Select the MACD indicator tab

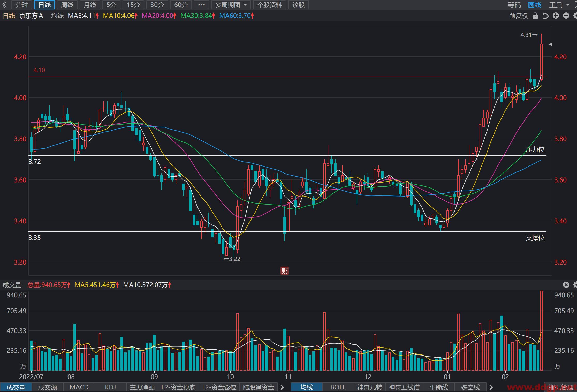[79, 387]
